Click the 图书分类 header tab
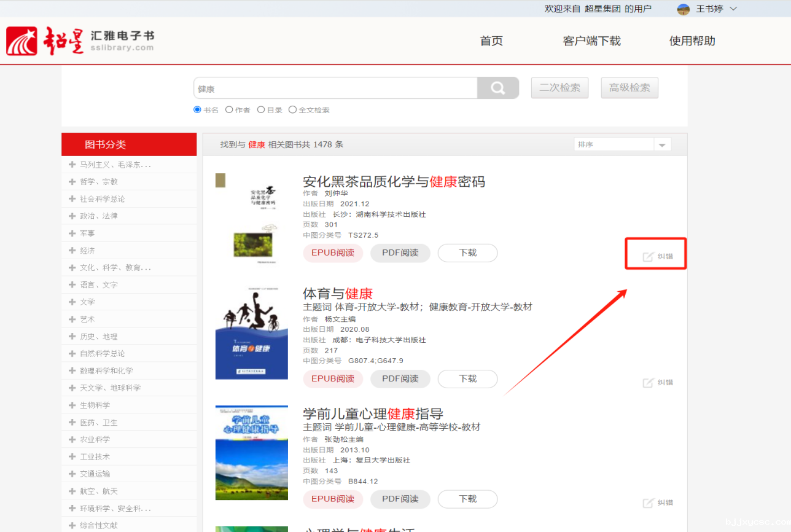The width and height of the screenshot is (791, 532). [129, 144]
